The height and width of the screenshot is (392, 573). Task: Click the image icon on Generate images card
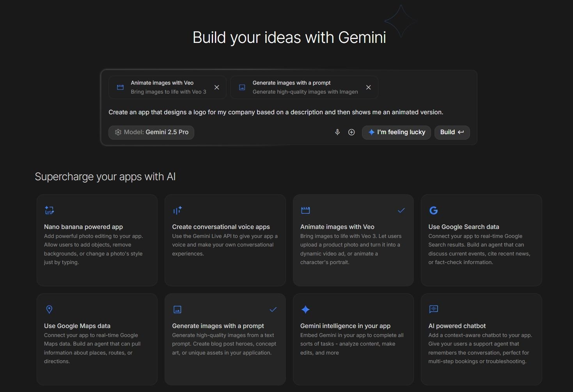[x=177, y=309]
